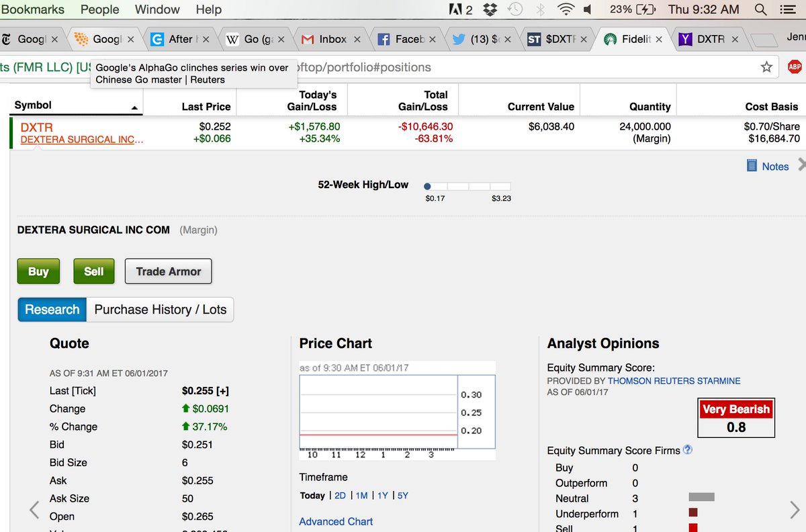Close the expanded DXTR details panel
Viewport: 806px width, 532px height.
(801, 165)
